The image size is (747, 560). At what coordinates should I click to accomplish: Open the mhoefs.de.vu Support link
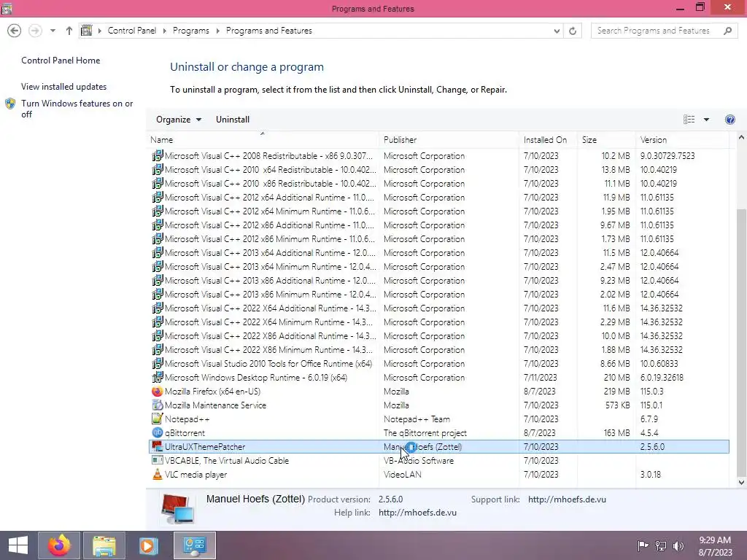coord(567,499)
